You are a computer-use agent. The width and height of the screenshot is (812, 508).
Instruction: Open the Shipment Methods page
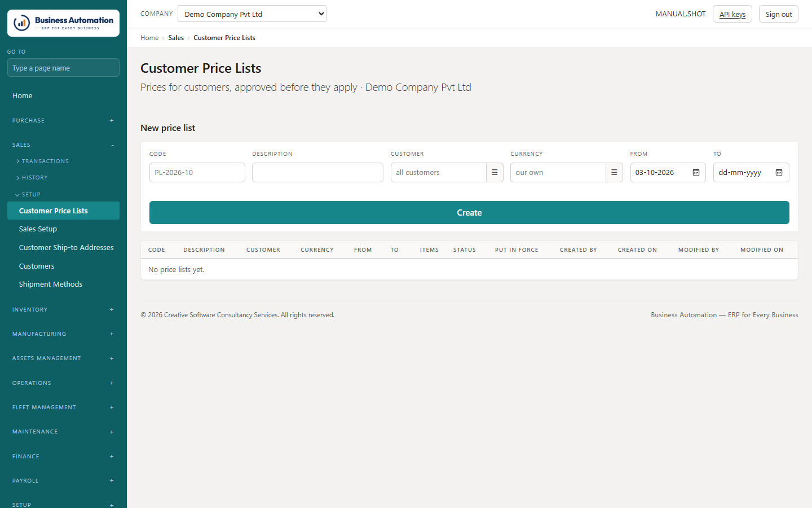point(63,284)
